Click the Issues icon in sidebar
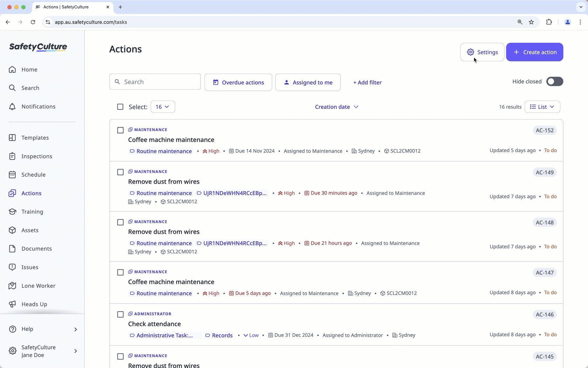The height and width of the screenshot is (368, 588). click(x=12, y=267)
